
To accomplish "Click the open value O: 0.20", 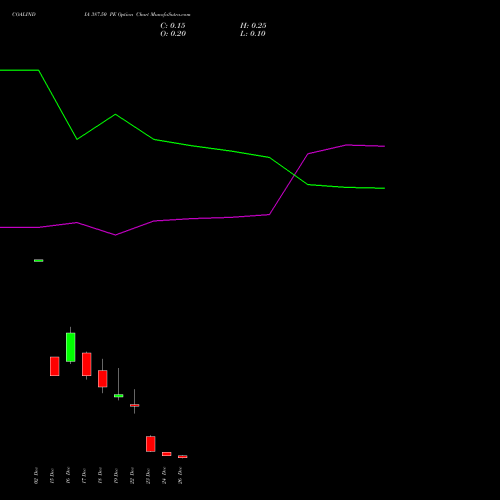I will pos(173,34).
